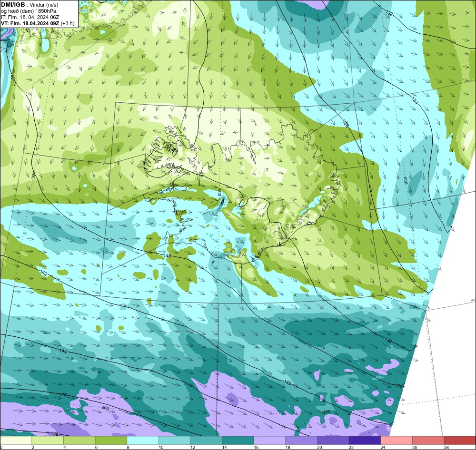Click the legend tick label 24

point(383,447)
